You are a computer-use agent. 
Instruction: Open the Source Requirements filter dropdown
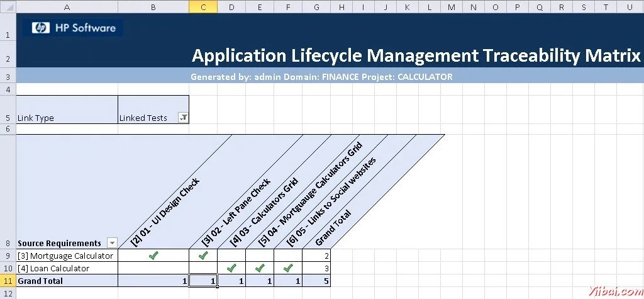(112, 243)
